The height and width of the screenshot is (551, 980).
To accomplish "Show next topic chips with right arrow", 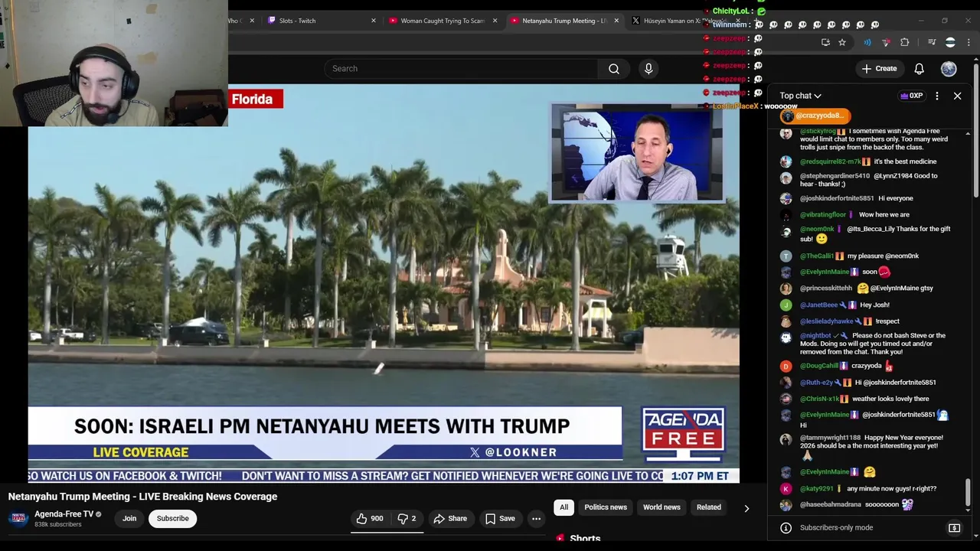I will pos(746,507).
